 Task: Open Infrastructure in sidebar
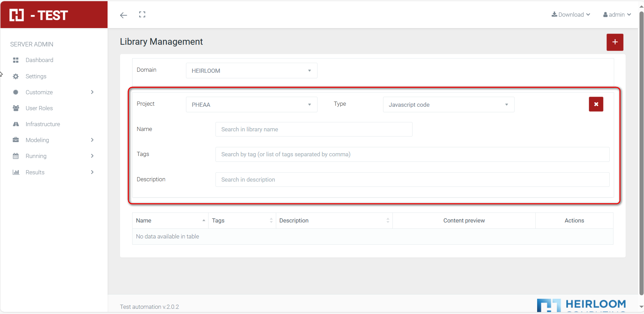coord(43,124)
